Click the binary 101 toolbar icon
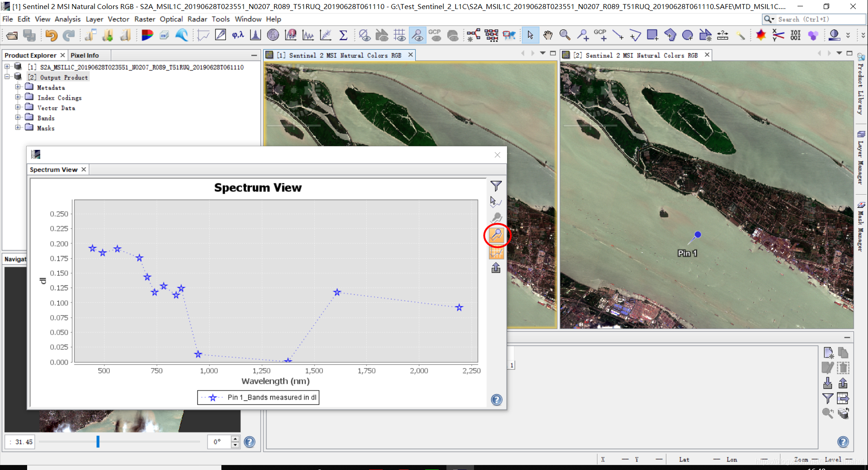Viewport: 868px width, 470px height. click(796, 35)
